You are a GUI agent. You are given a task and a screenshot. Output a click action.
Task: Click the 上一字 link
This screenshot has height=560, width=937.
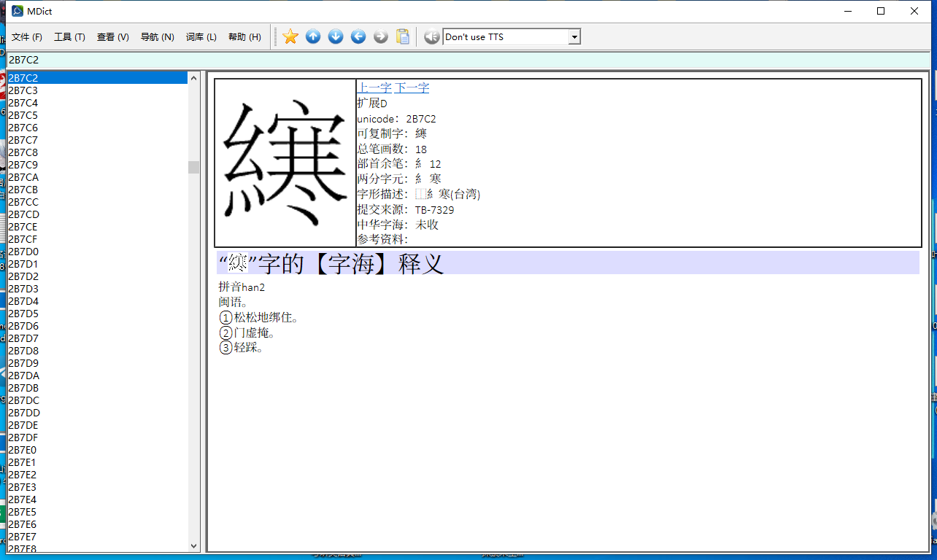(374, 88)
